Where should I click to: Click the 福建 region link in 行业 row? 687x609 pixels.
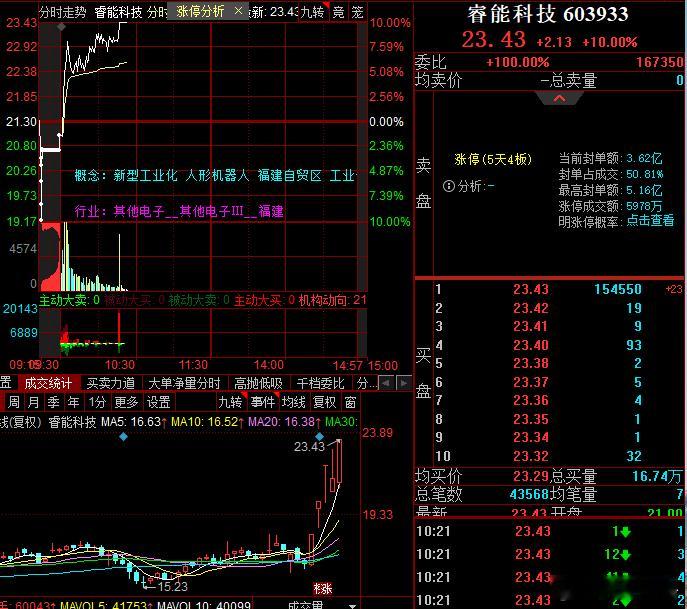click(x=271, y=212)
